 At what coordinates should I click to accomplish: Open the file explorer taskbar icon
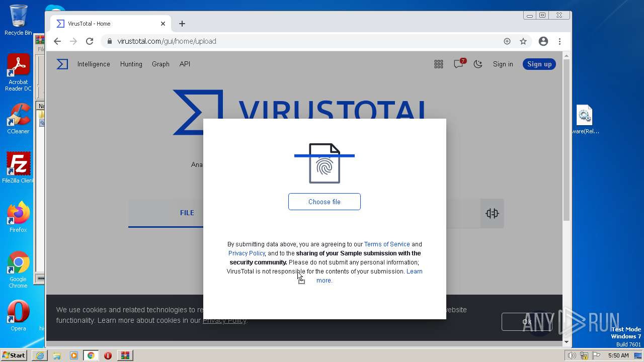(x=57, y=355)
